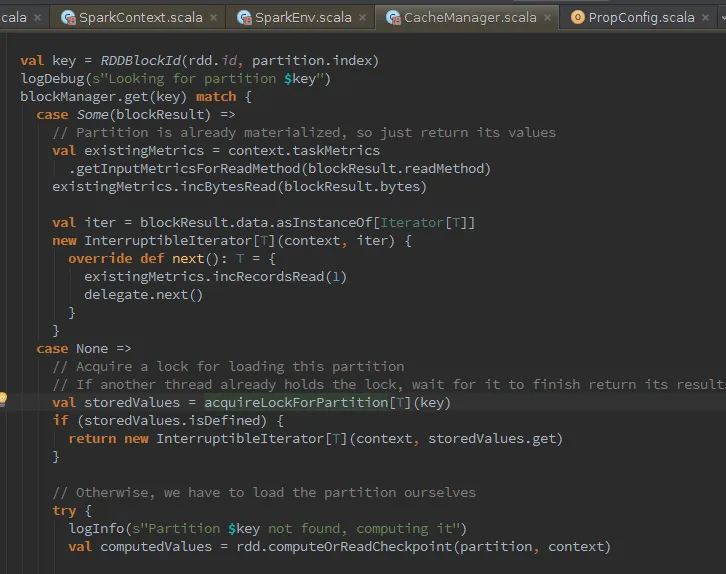Switch to the SparkEnv.scala tab
Image resolution: width=726 pixels, height=574 pixels.
pyautogui.click(x=303, y=17)
